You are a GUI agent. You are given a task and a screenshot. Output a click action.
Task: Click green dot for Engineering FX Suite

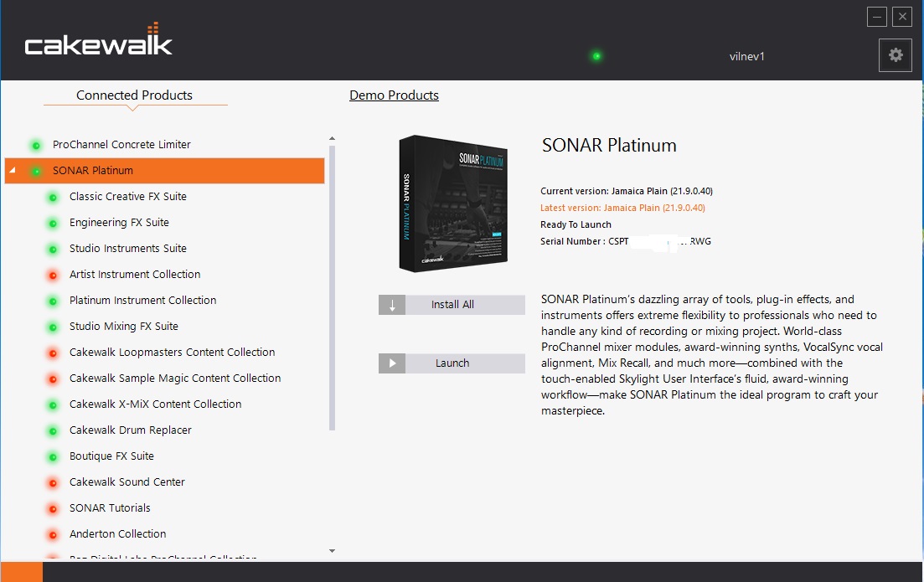[x=53, y=224]
